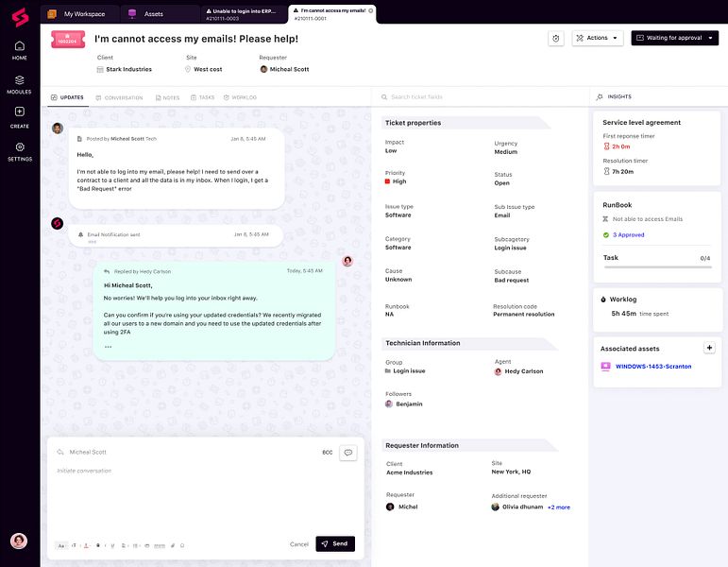Click the Aa text format button
Viewport: 728px width, 567px height.
tap(61, 545)
